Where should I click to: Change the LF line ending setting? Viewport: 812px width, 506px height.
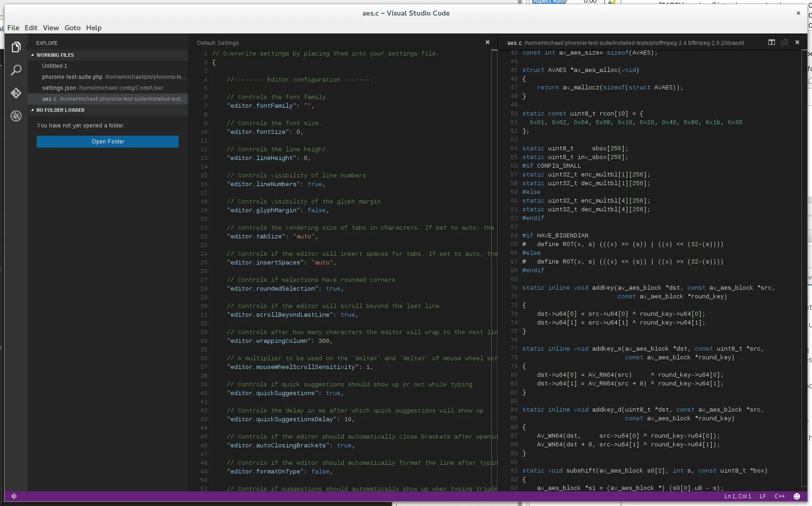point(763,496)
